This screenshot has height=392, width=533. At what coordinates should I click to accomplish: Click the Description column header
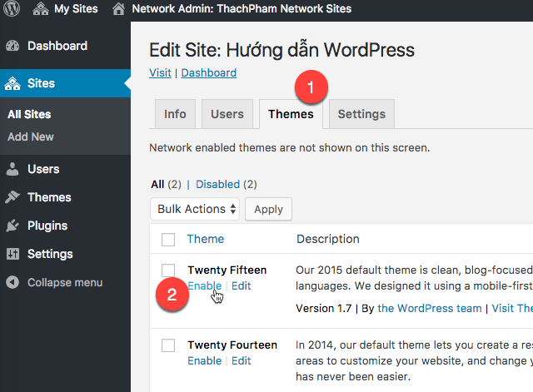(x=327, y=239)
